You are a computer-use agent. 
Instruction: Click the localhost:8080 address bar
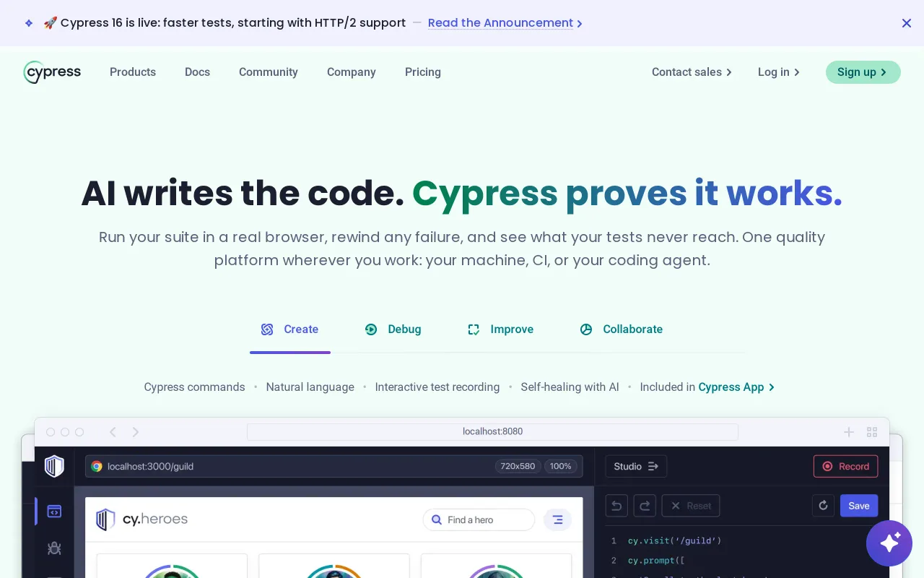[492, 432]
